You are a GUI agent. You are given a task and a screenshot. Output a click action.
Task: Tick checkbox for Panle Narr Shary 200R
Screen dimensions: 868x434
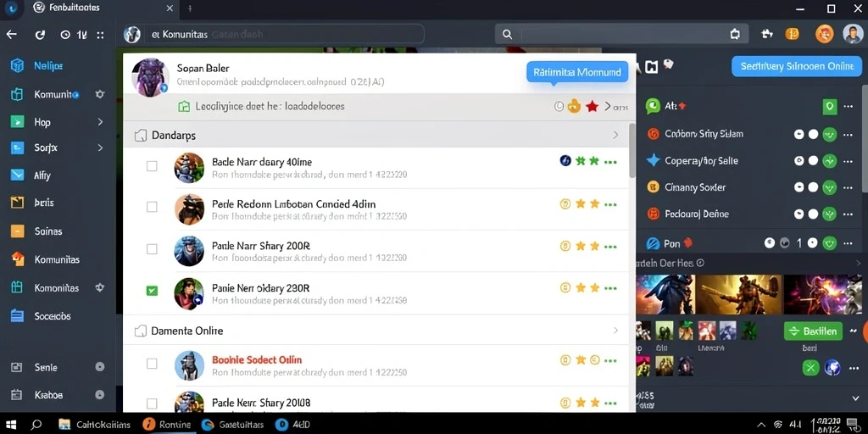point(152,249)
